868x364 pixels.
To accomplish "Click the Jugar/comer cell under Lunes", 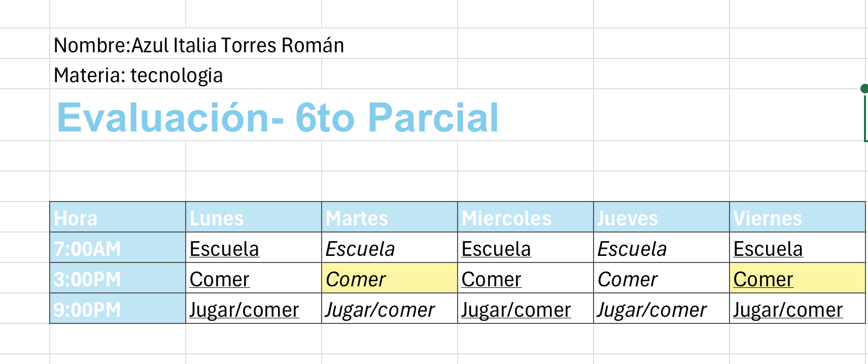I will 254,309.
